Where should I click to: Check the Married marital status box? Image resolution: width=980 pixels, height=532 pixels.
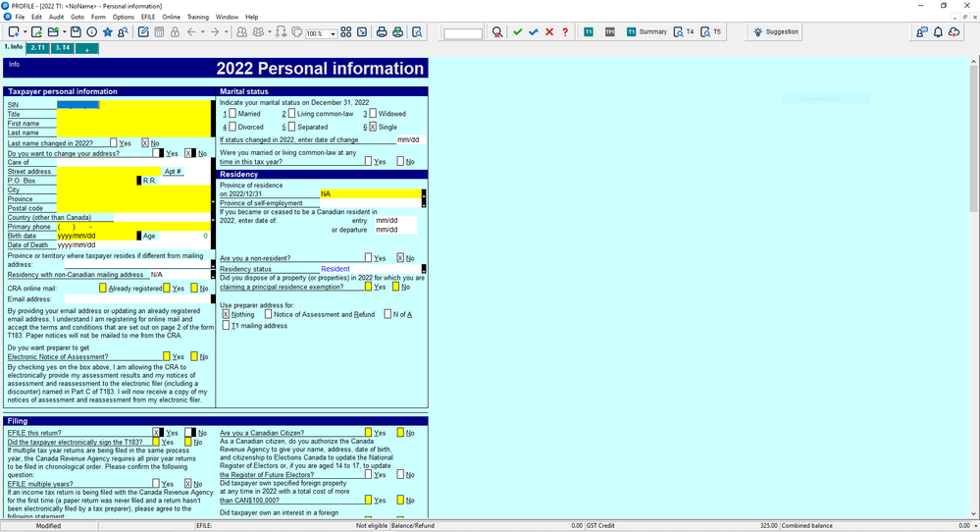[x=232, y=113]
